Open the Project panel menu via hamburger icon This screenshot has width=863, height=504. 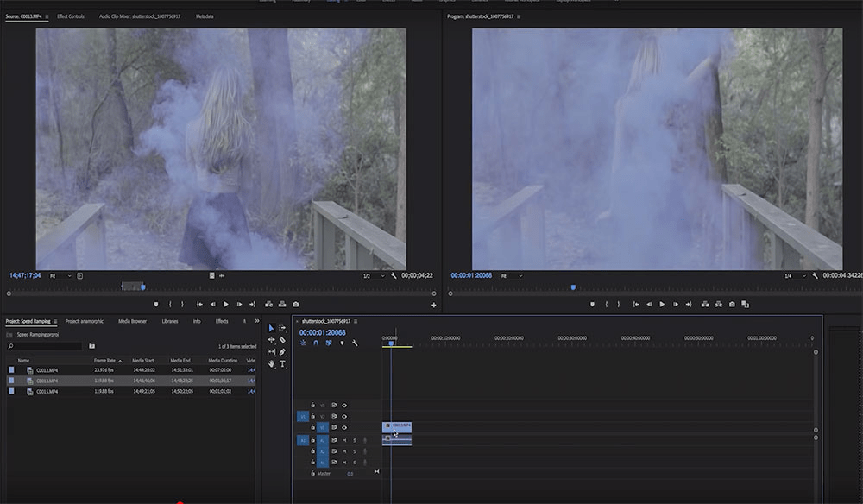pos(56,320)
